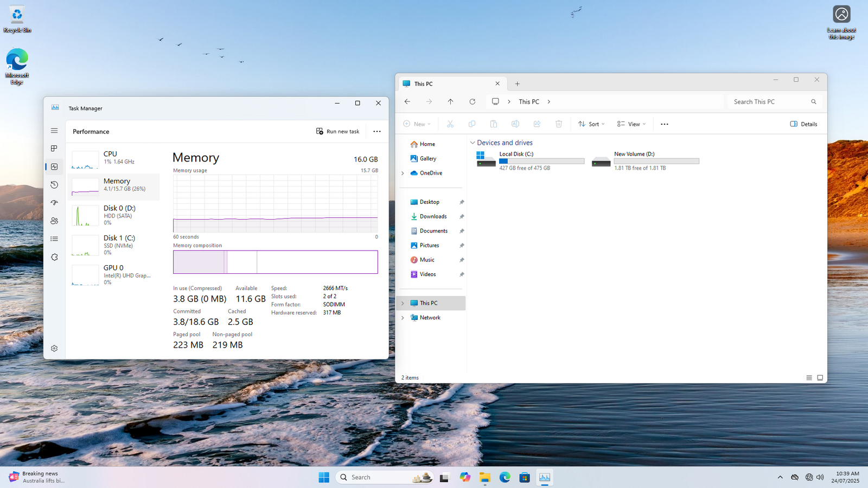Select New Volume (D:) drive
Image resolution: width=868 pixels, height=488 pixels.
point(646,161)
